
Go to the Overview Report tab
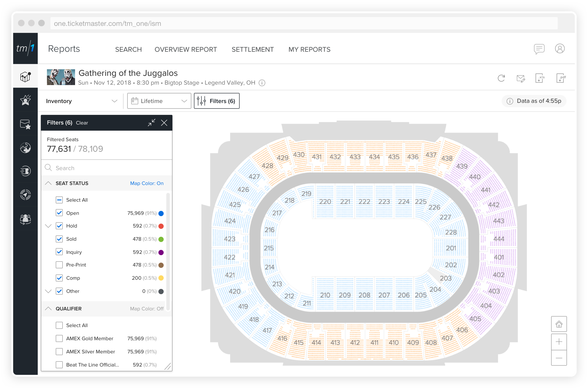coord(186,50)
